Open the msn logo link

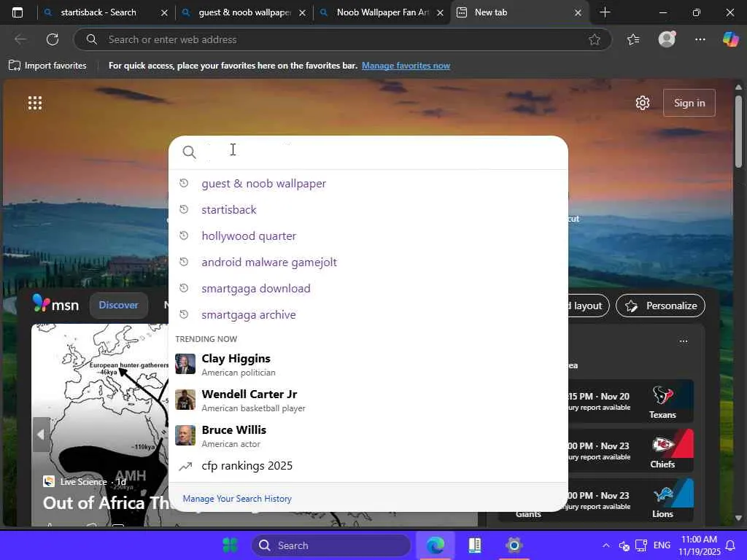(x=55, y=304)
